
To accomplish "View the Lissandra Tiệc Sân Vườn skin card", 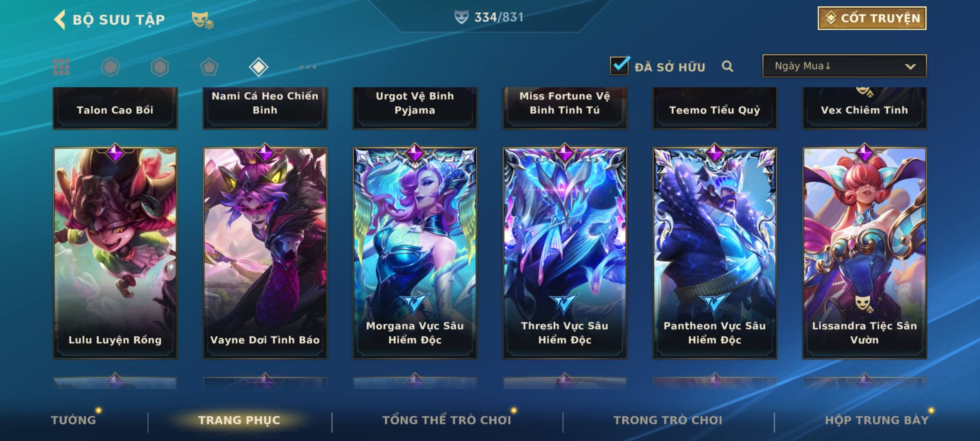I will tap(864, 253).
